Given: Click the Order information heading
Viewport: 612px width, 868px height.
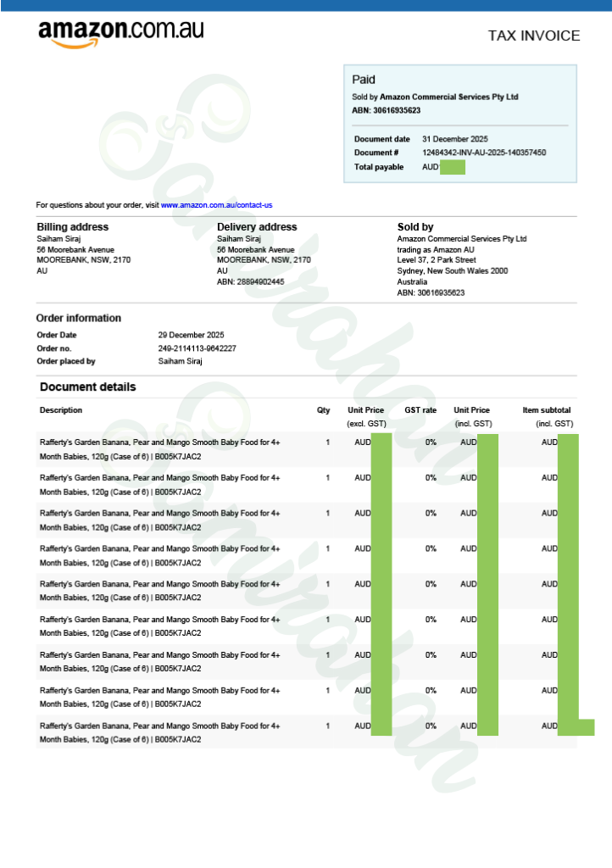Looking at the screenshot, I should [78, 318].
